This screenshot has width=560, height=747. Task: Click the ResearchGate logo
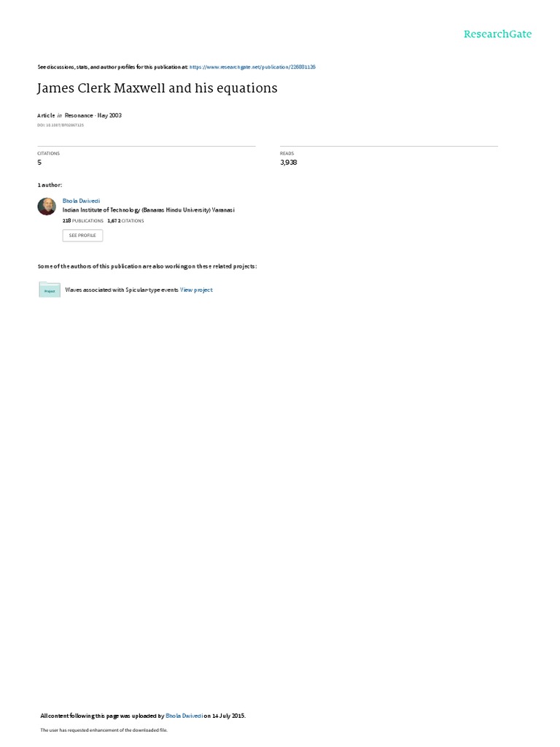[497, 34]
